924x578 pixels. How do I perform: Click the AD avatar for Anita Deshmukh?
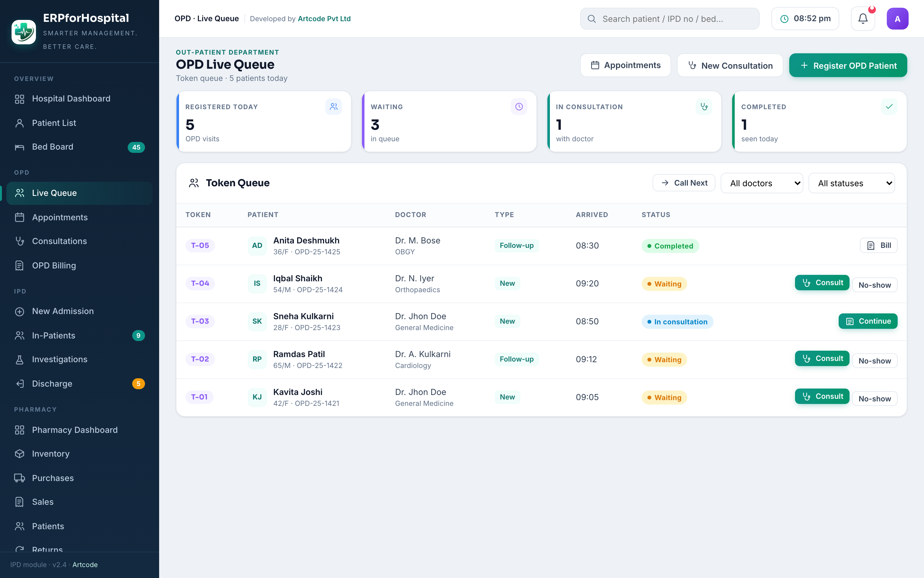click(x=257, y=245)
